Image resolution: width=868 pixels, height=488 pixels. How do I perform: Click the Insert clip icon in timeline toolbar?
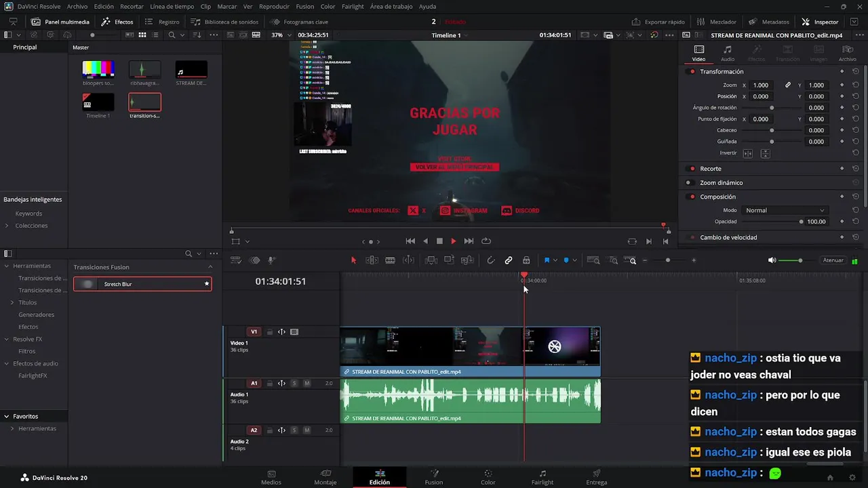click(x=431, y=260)
